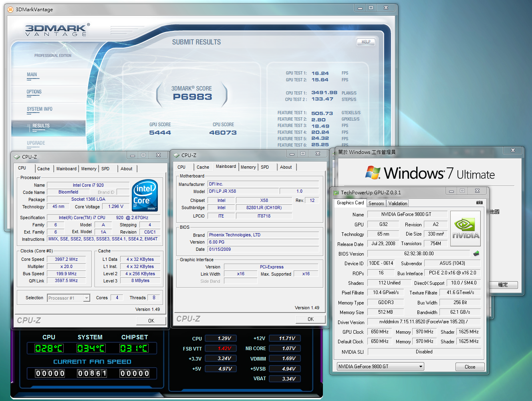Click the VDIMM 1.69V reading

pyautogui.click(x=285, y=359)
